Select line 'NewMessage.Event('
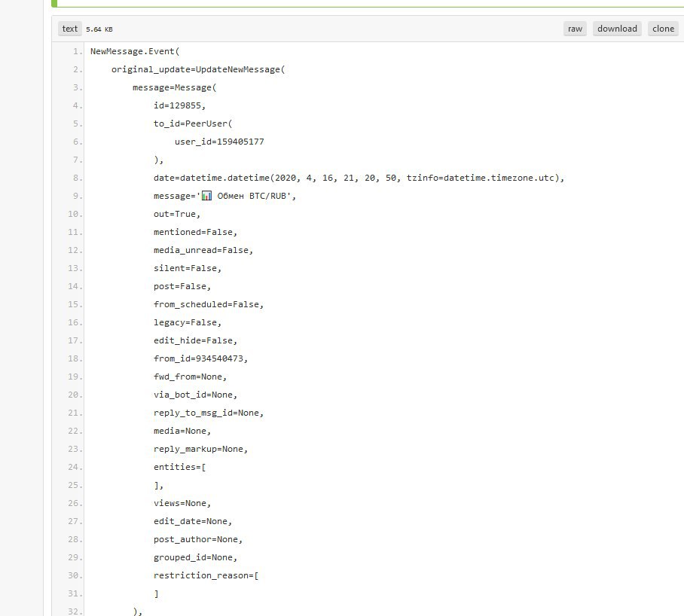 click(135, 51)
